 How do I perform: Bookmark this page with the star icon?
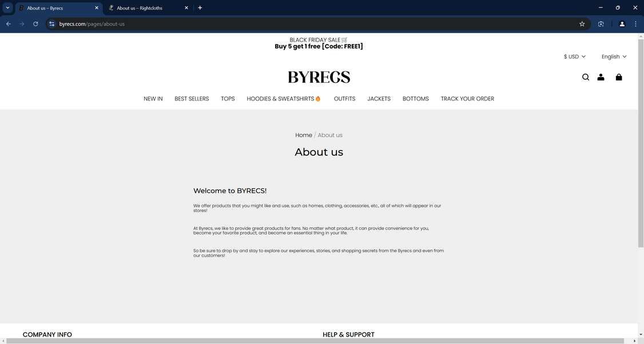point(582,24)
